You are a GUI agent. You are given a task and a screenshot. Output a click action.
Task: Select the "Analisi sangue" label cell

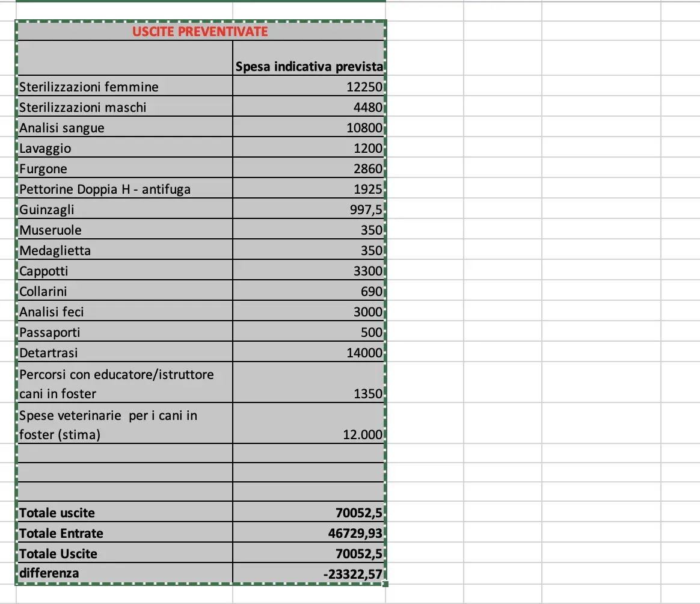coord(124,128)
